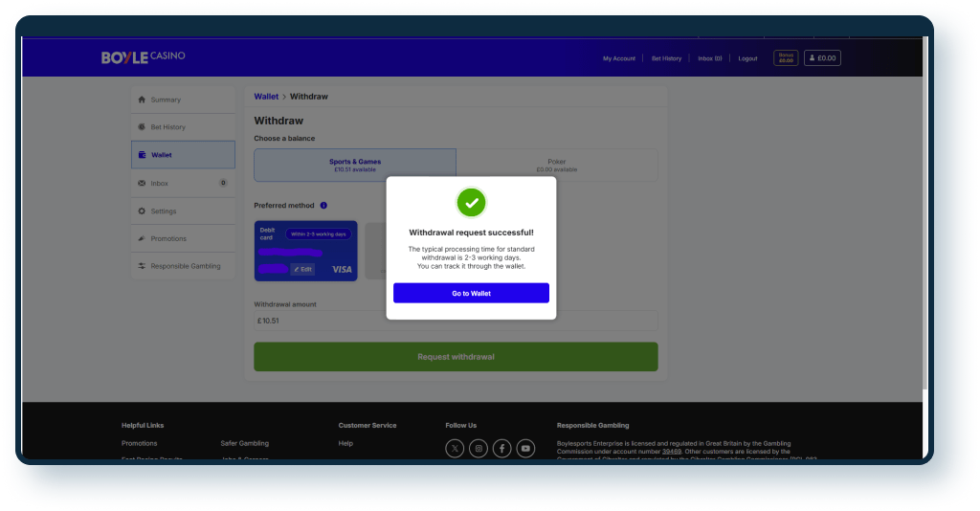Image resolution: width=980 pixels, height=511 pixels.
Task: Open Responsible Gambling in the sidebar
Action: click(183, 266)
